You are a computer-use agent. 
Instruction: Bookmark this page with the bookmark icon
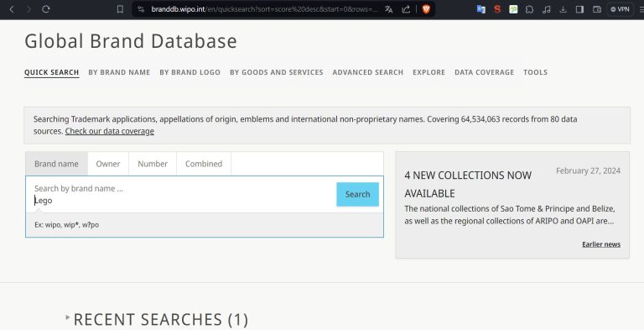120,9
